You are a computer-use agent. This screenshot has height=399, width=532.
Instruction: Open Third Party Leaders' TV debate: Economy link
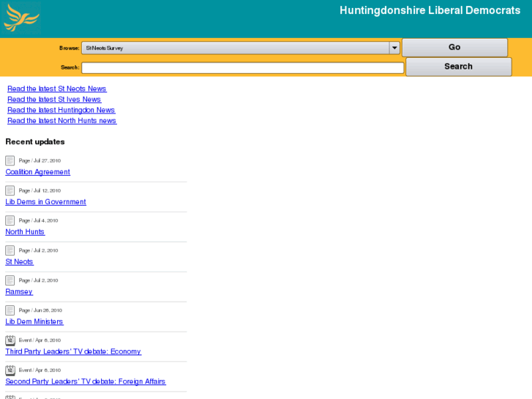click(x=73, y=351)
